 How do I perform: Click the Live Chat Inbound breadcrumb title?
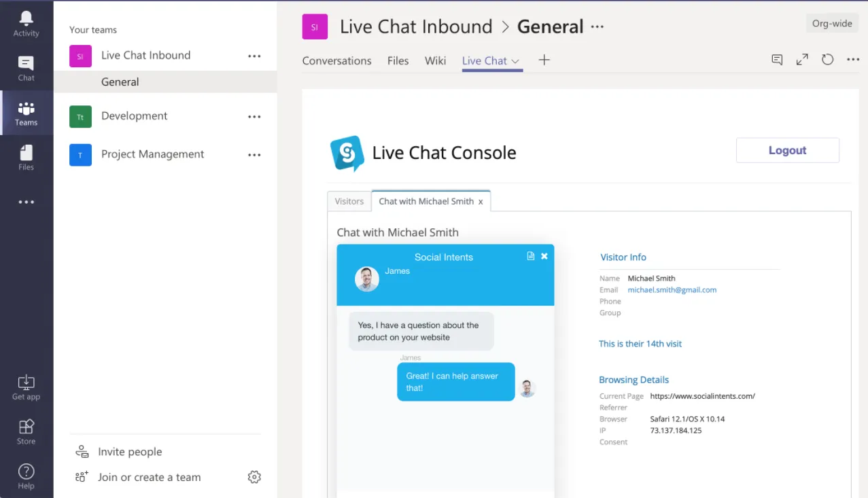click(416, 27)
